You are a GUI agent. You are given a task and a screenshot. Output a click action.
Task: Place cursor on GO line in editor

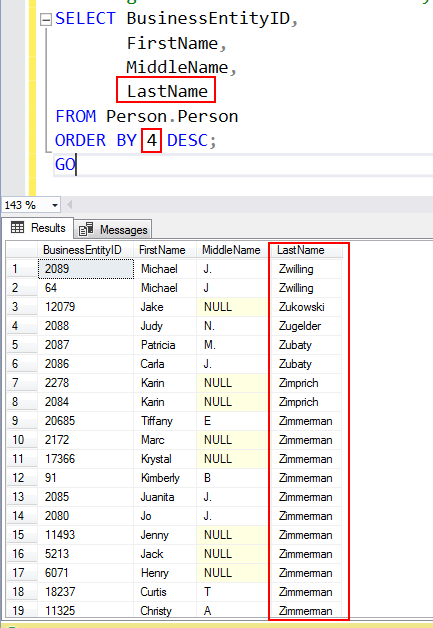(x=65, y=165)
